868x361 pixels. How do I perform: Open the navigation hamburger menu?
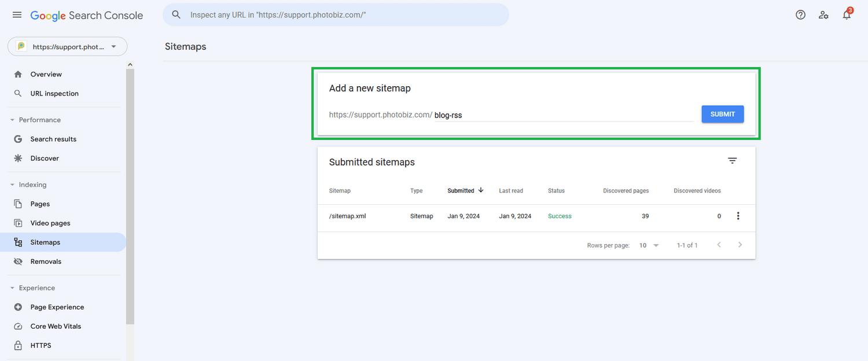pyautogui.click(x=17, y=15)
